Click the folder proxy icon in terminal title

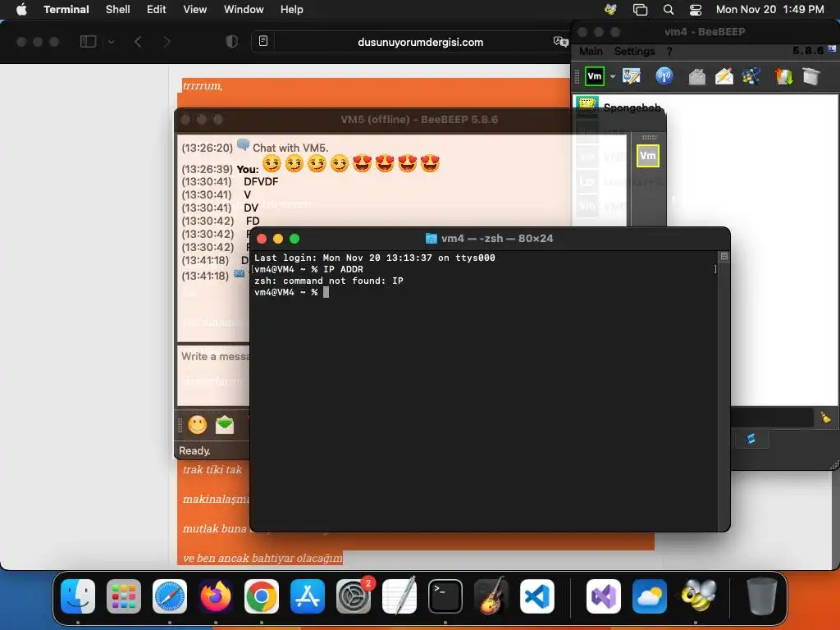point(431,239)
